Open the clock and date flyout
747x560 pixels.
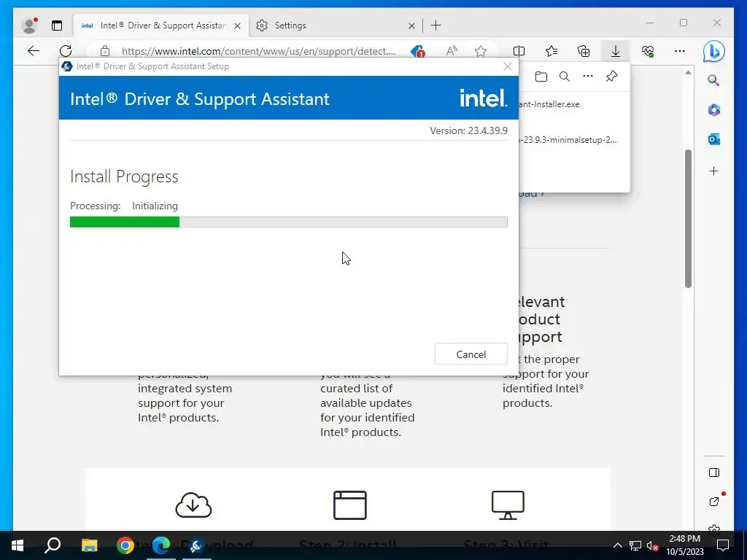click(684, 545)
